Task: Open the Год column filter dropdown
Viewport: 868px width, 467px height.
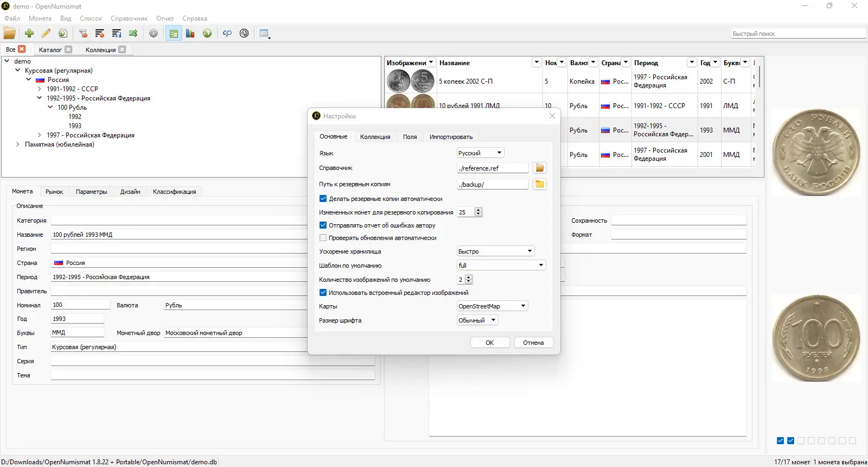Action: click(715, 62)
